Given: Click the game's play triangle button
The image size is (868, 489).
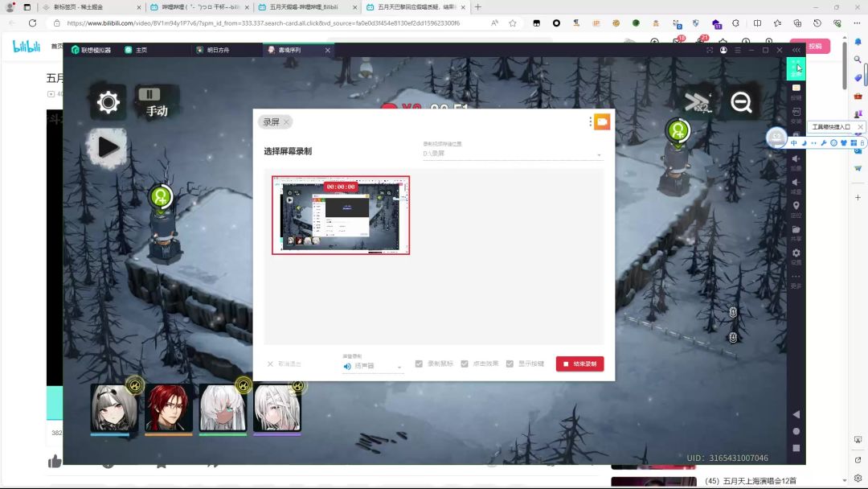Looking at the screenshot, I should coord(108,147).
